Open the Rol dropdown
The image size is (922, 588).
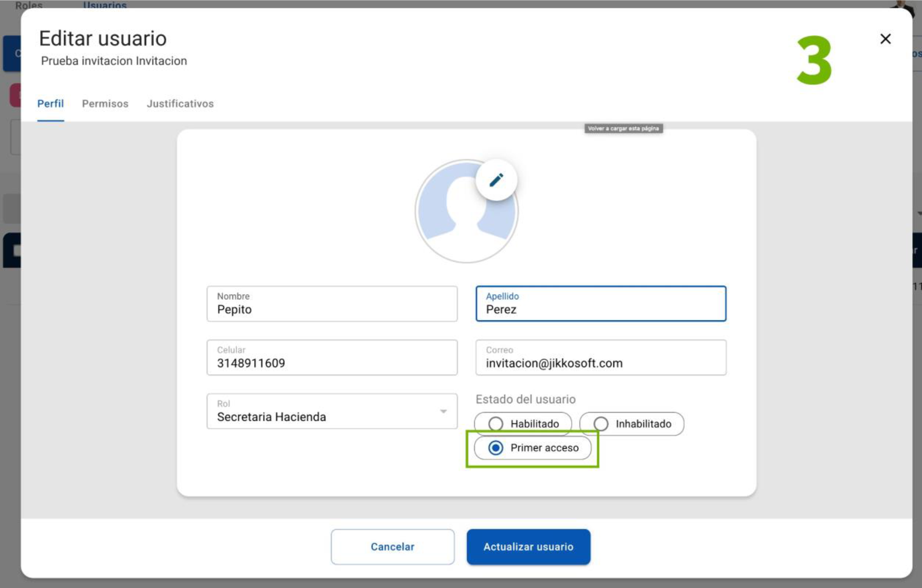point(332,411)
